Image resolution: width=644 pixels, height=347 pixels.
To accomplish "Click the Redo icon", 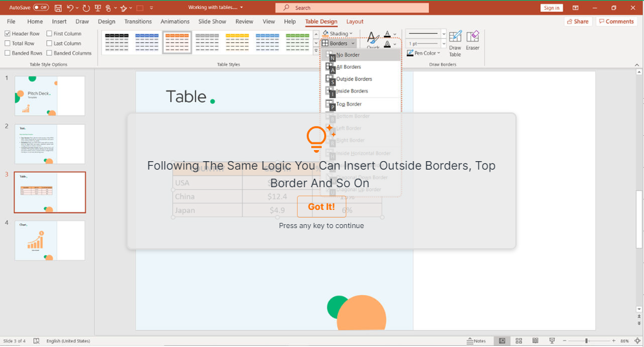I will click(86, 8).
